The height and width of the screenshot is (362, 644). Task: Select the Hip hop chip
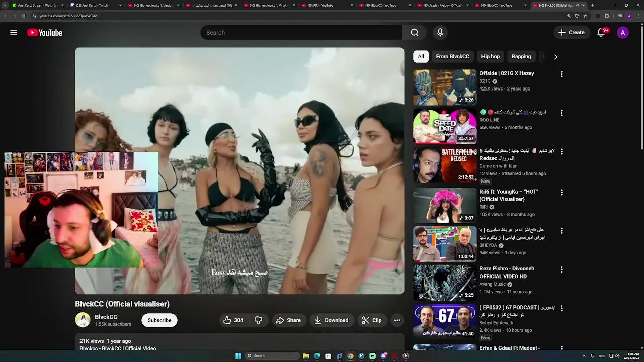click(490, 57)
